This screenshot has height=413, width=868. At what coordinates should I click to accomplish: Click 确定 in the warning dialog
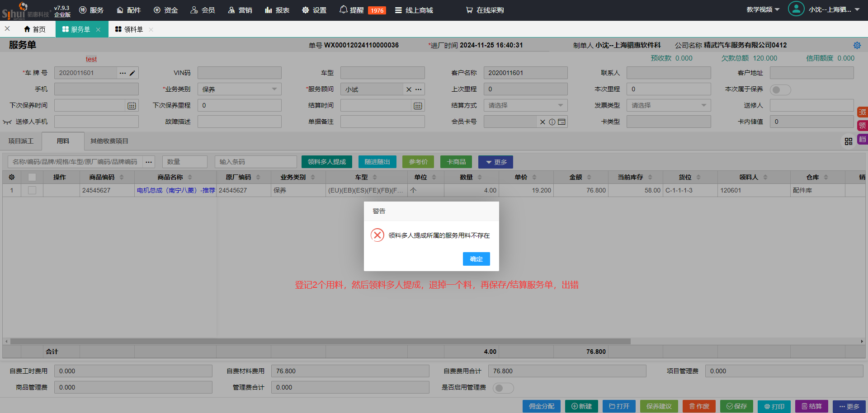(476, 259)
